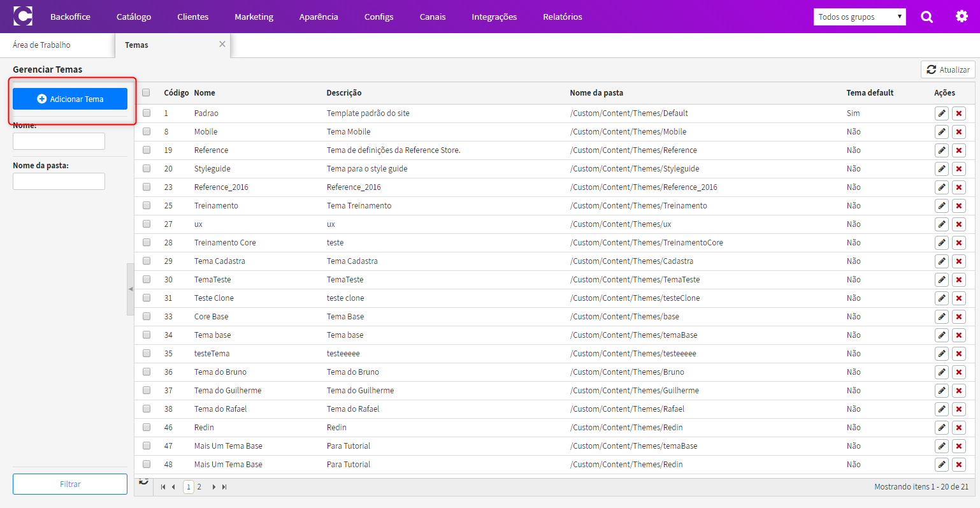980x508 pixels.
Task: Open the Canais menu
Action: pyautogui.click(x=433, y=17)
